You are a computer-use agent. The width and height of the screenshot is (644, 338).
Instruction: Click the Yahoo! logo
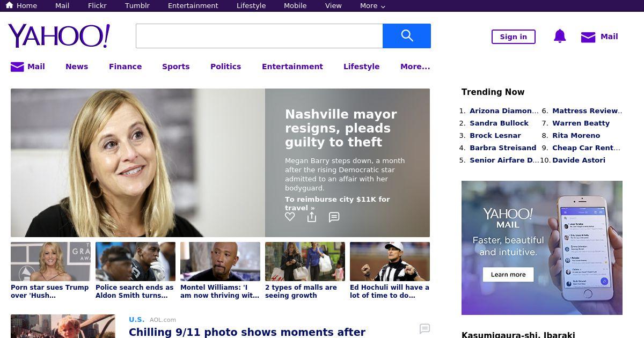click(x=59, y=36)
